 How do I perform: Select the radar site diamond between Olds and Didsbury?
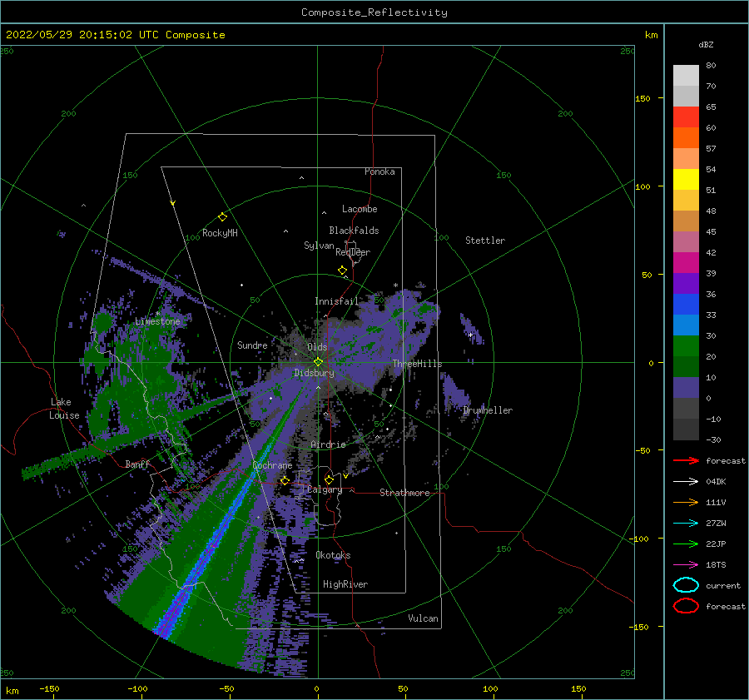pyautogui.click(x=318, y=362)
